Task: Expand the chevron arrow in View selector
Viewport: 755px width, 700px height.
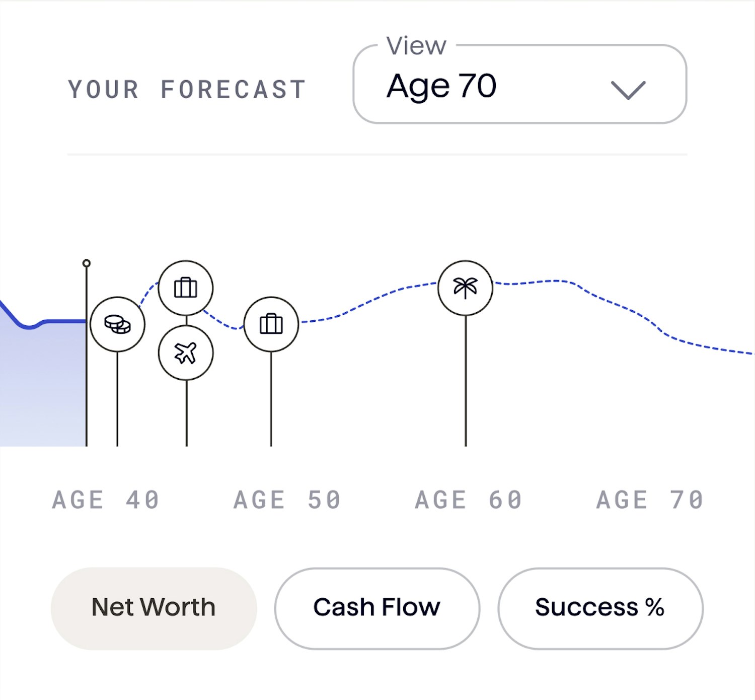Action: [628, 90]
